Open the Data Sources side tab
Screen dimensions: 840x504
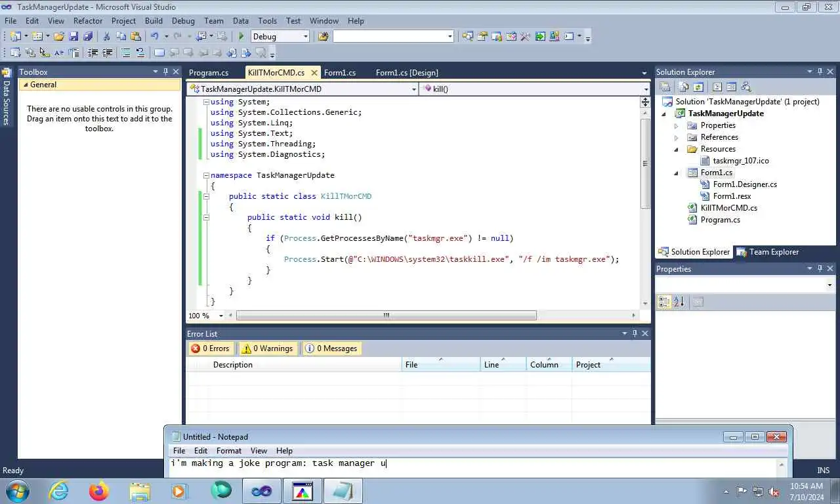[x=6, y=97]
